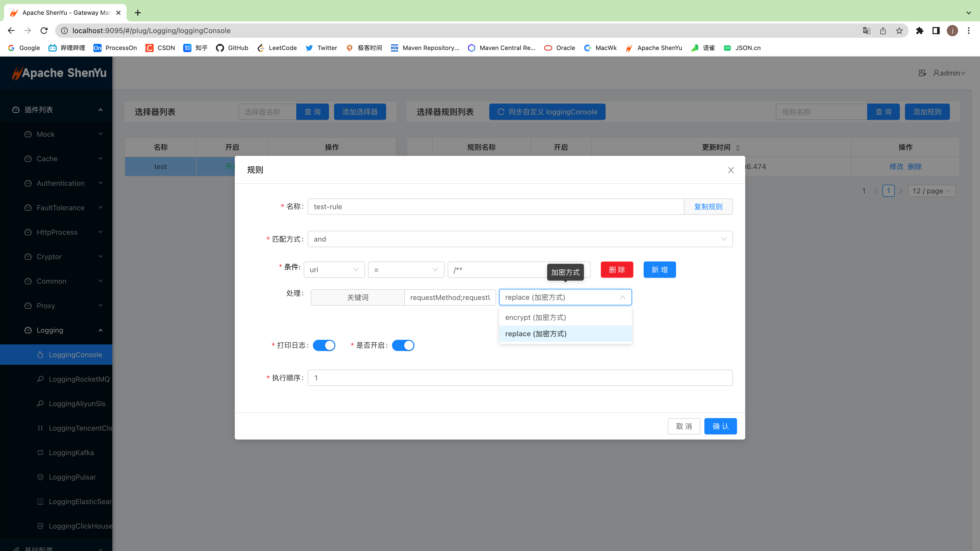This screenshot has width=980, height=551.
Task: Click the copy rule link button
Action: coord(708,207)
